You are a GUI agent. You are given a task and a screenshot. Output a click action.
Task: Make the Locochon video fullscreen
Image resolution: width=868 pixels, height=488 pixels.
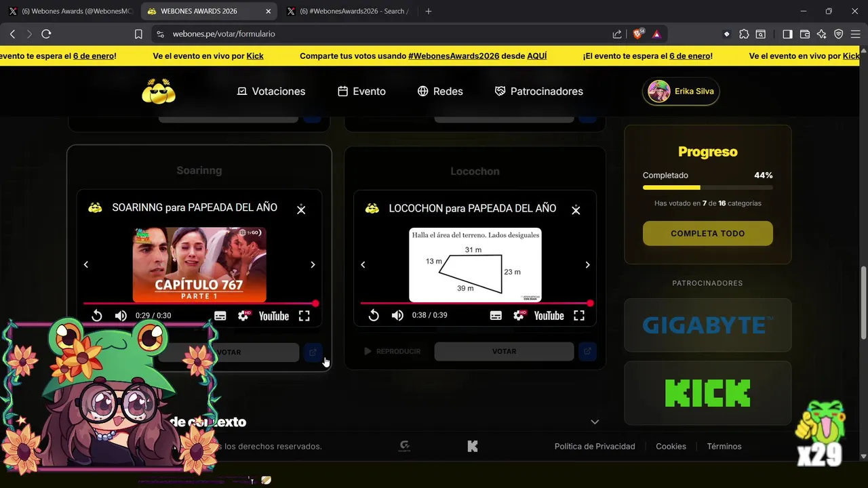coord(579,315)
